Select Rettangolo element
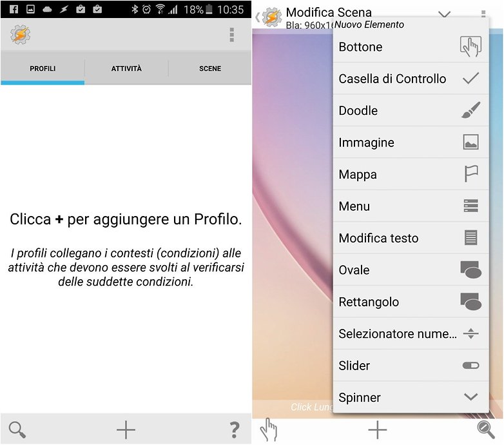Image resolution: width=504 pixels, height=445 pixels. [x=411, y=302]
